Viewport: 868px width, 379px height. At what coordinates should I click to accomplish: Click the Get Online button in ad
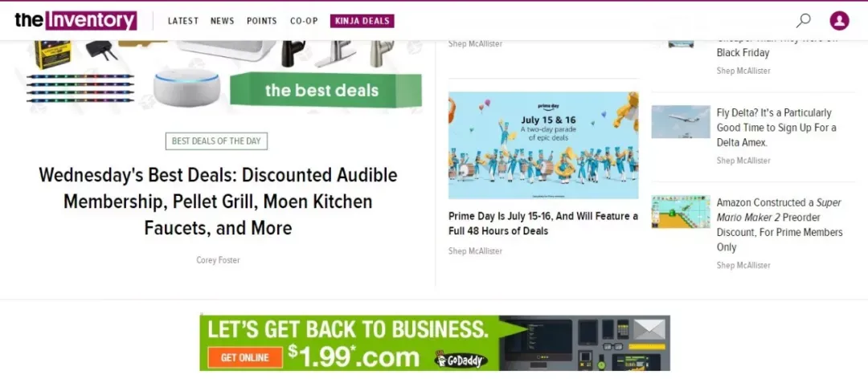pos(244,357)
